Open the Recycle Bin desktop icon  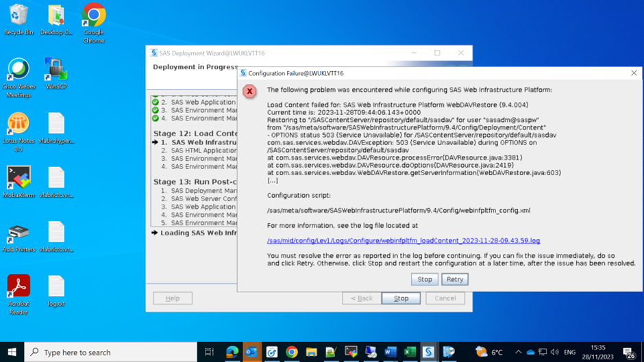tap(18, 20)
